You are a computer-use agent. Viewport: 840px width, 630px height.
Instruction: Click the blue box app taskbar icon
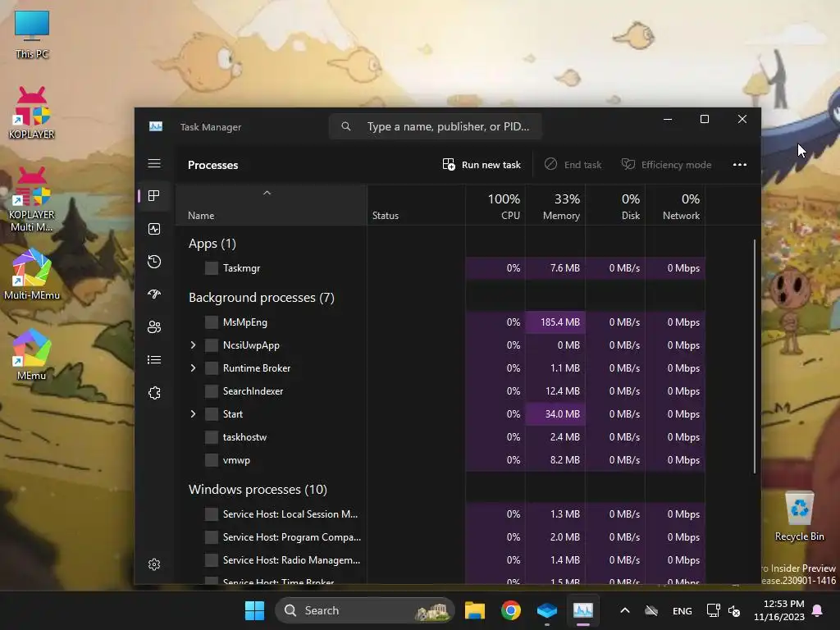click(x=547, y=610)
